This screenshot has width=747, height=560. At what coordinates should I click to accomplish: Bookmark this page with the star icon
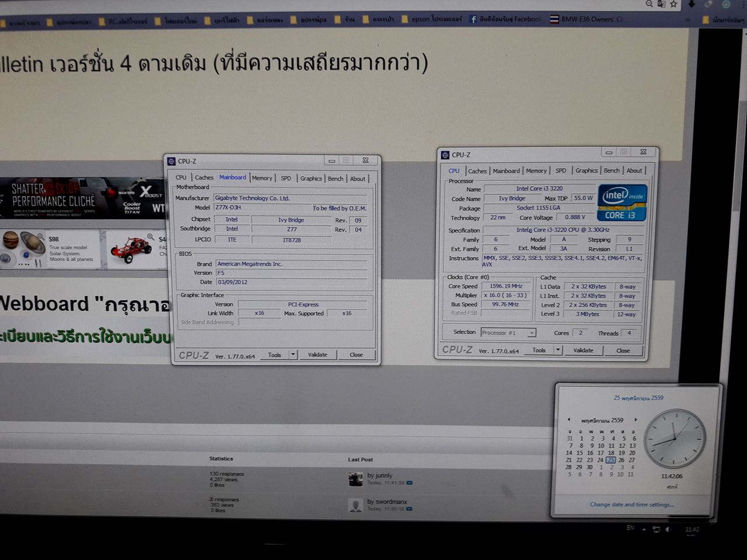click(673, 4)
